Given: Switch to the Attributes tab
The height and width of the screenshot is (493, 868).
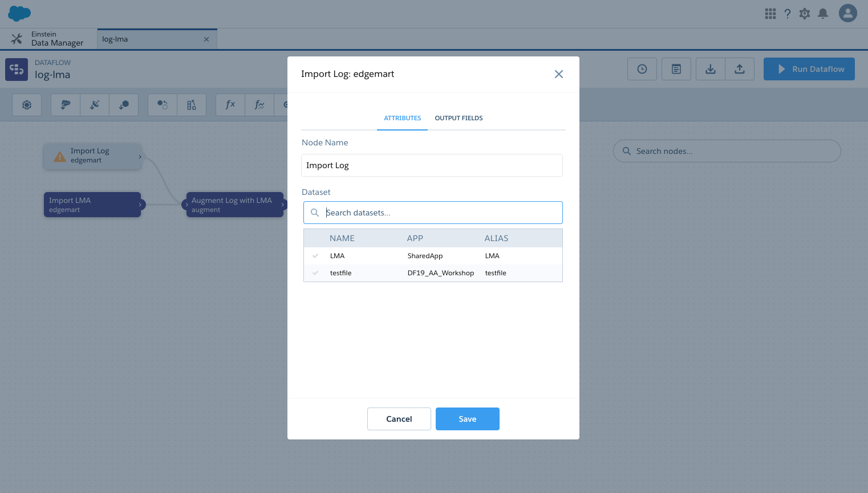Looking at the screenshot, I should [403, 118].
